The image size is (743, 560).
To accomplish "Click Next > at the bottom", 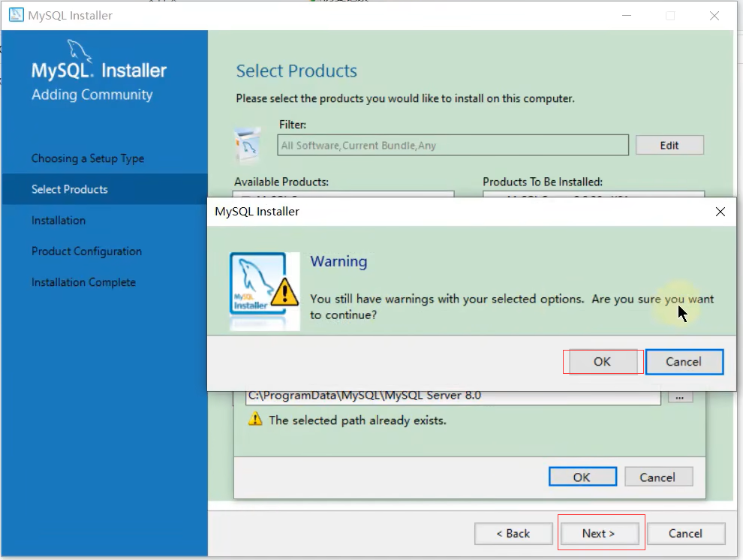I will 599,534.
